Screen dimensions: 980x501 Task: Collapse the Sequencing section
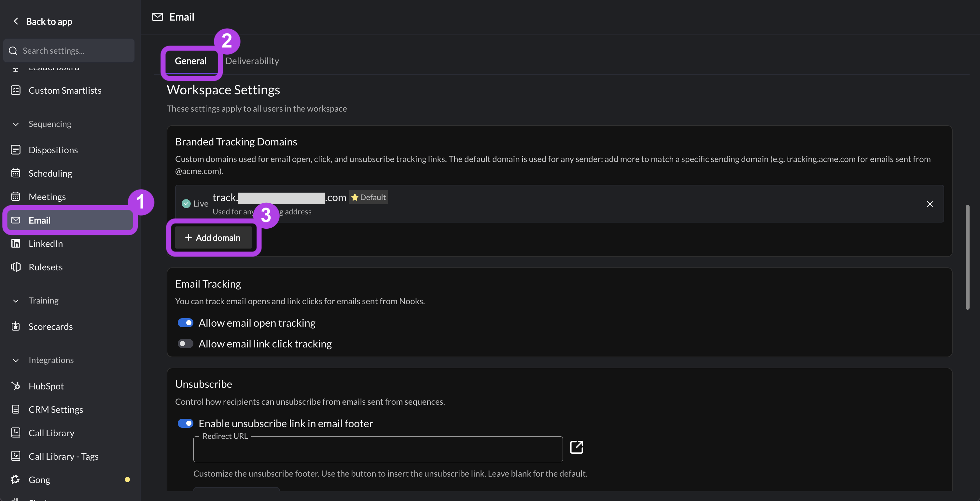(16, 124)
